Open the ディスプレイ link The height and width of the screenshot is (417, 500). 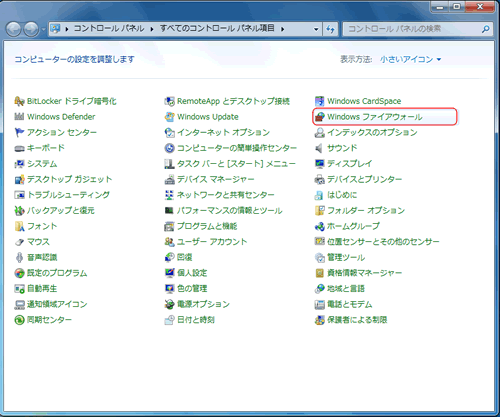click(x=350, y=164)
